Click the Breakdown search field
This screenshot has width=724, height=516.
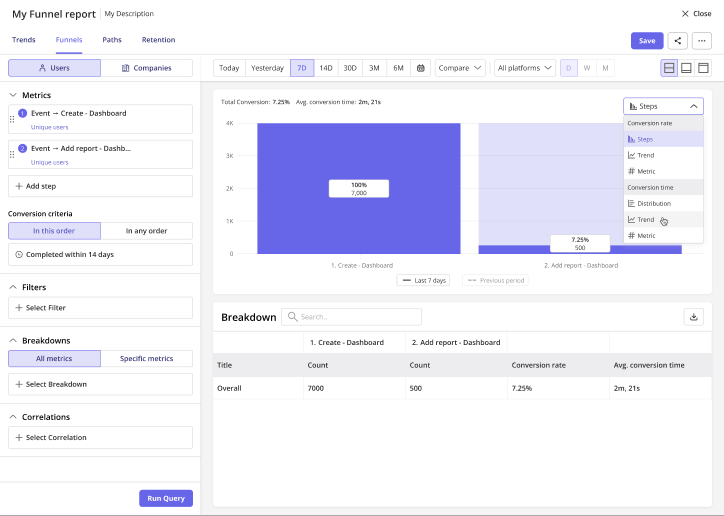[x=351, y=317]
